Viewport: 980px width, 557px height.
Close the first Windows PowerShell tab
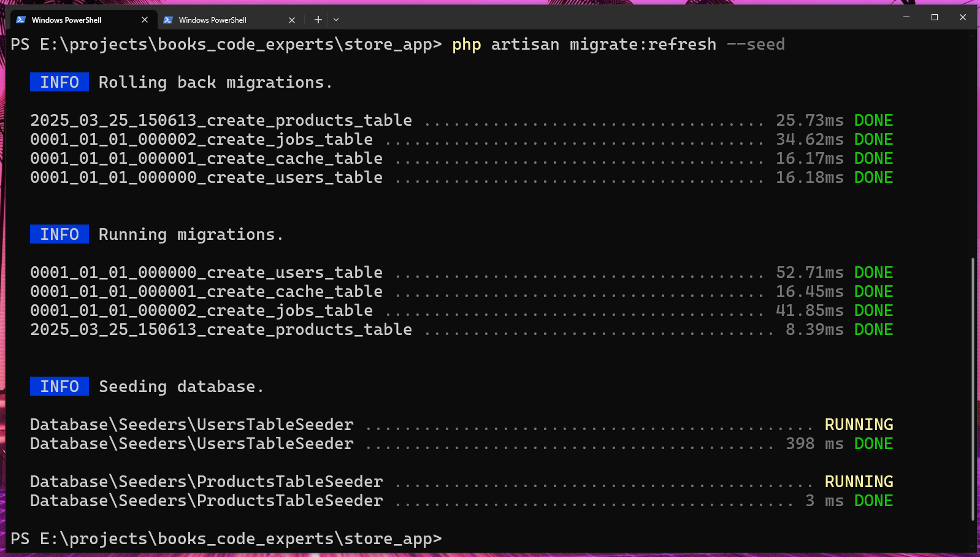145,20
